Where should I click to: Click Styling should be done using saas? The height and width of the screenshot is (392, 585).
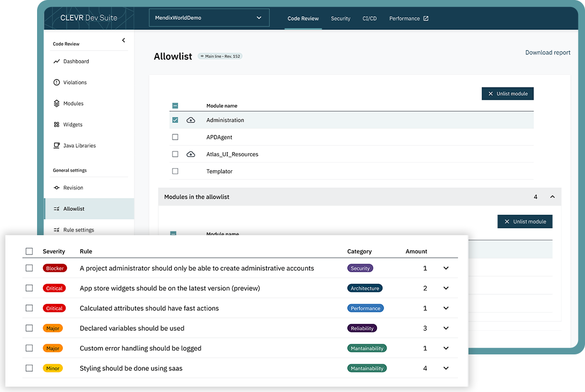point(131,368)
